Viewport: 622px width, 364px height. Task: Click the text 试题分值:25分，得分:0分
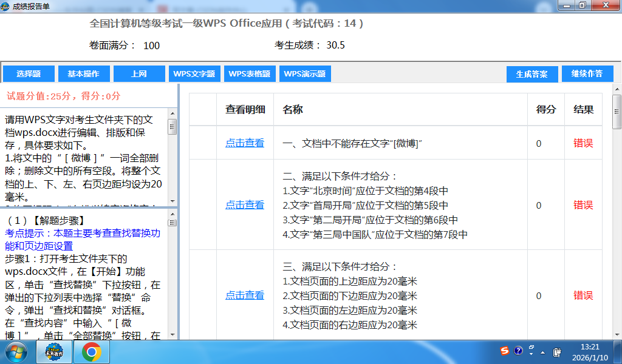click(x=63, y=96)
